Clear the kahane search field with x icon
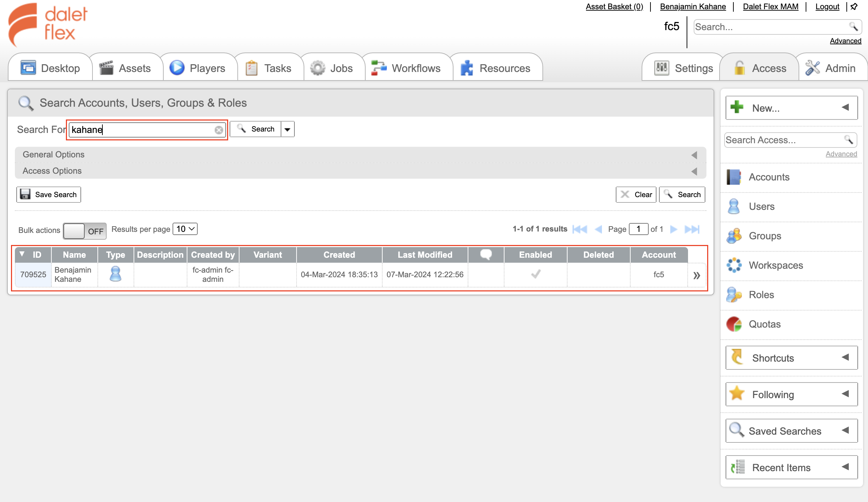Viewport: 868px width, 502px height. (219, 130)
